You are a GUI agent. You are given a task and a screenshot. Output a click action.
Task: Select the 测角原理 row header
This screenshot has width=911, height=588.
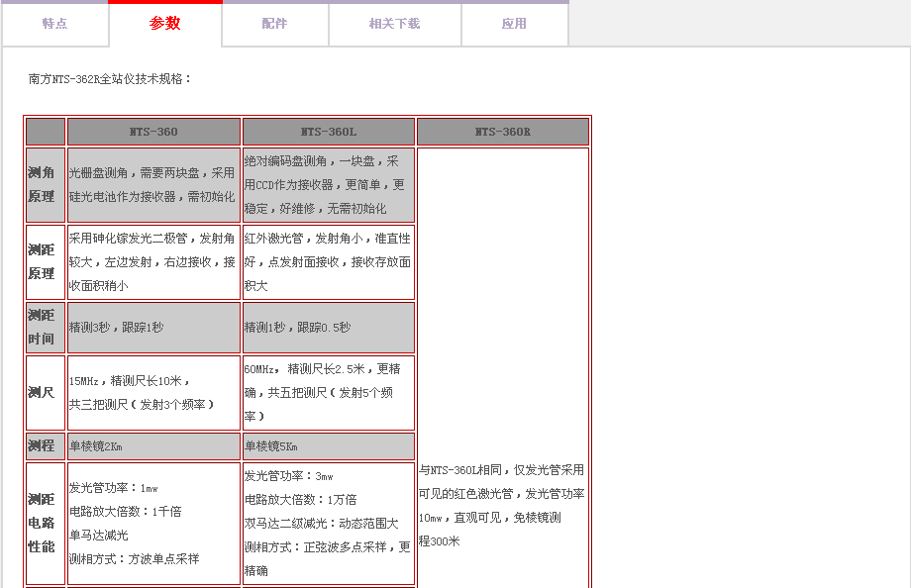(x=42, y=185)
